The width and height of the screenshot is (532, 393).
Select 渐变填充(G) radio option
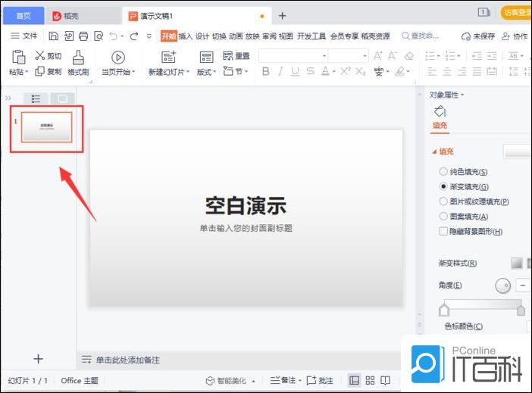click(x=443, y=186)
